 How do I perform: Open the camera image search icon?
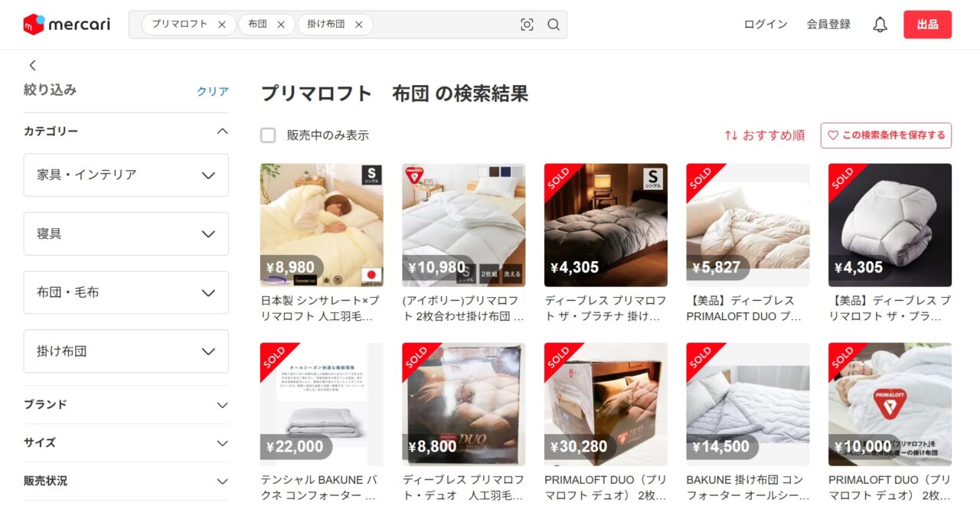[x=527, y=25]
